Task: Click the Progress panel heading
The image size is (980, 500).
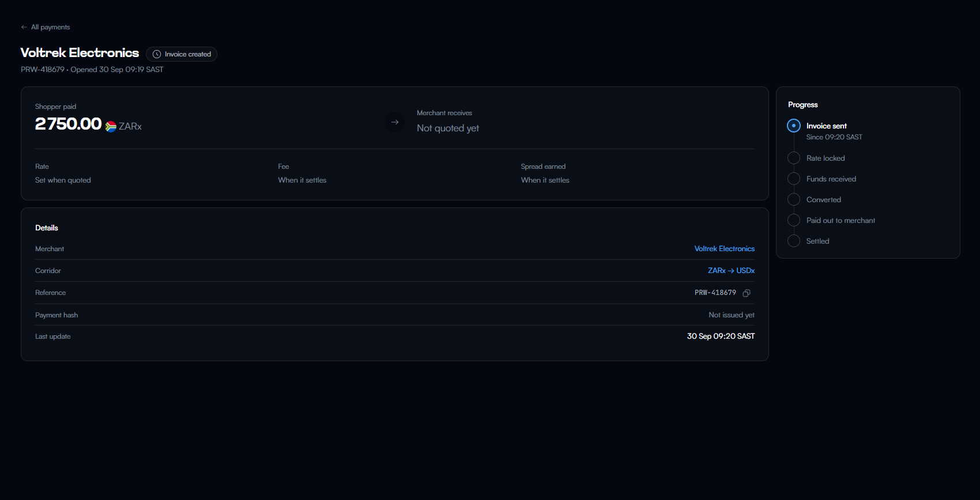Action: pos(803,105)
